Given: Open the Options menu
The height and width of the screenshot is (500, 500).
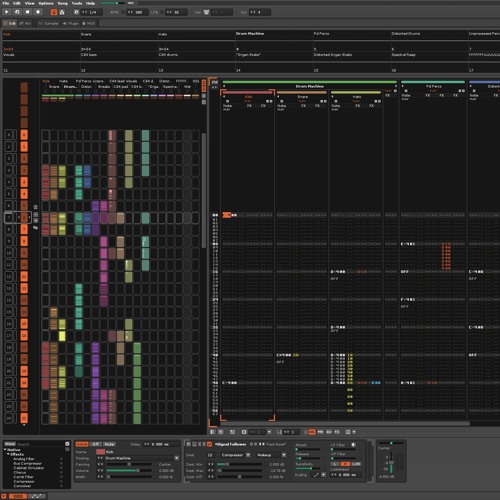Looking at the screenshot, I should tap(46, 3).
